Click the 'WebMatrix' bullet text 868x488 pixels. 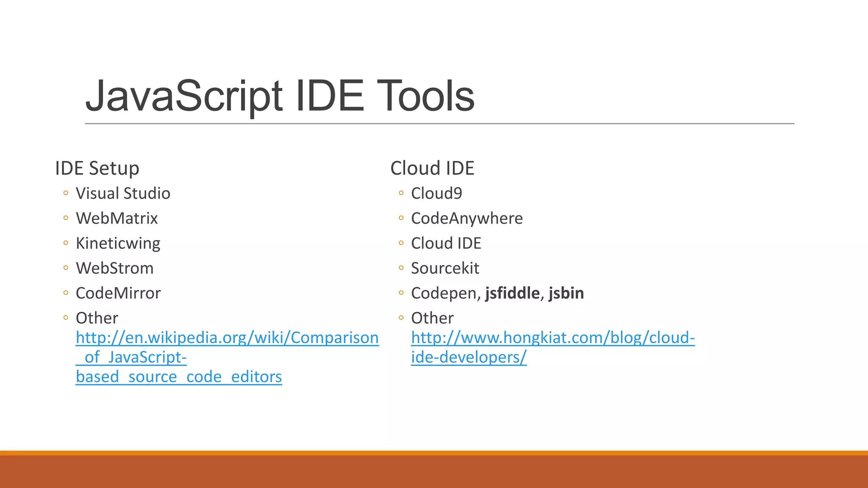pos(117,218)
